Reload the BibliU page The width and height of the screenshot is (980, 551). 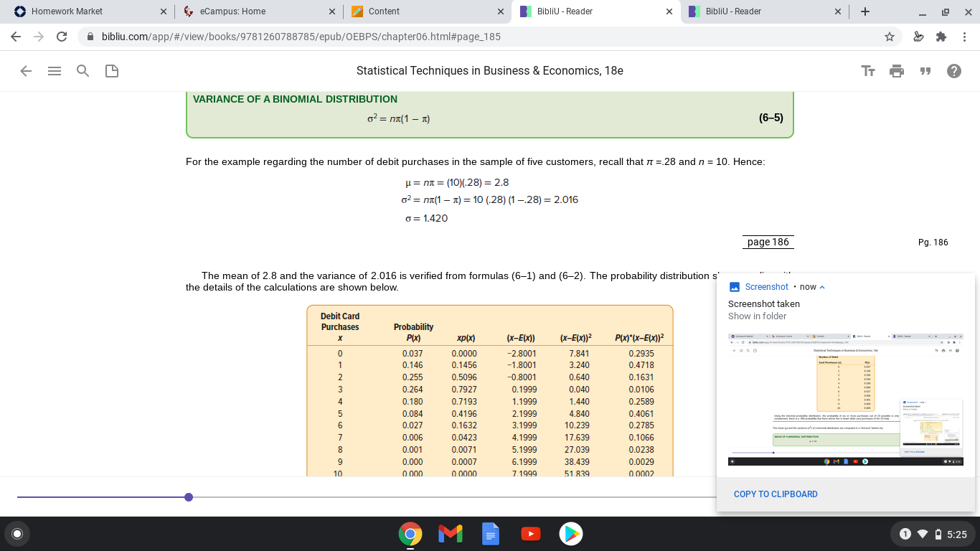tap(62, 37)
